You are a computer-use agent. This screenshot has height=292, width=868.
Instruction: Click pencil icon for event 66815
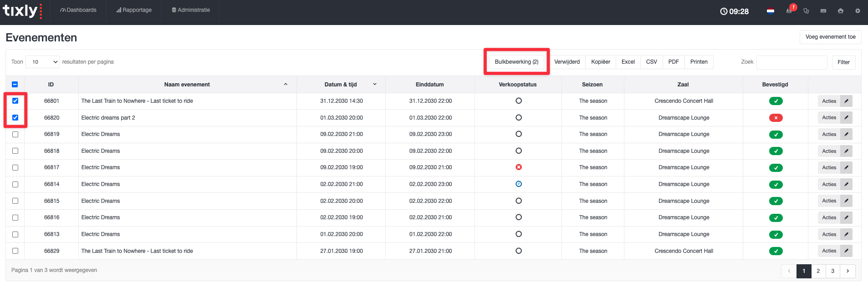[x=846, y=201]
